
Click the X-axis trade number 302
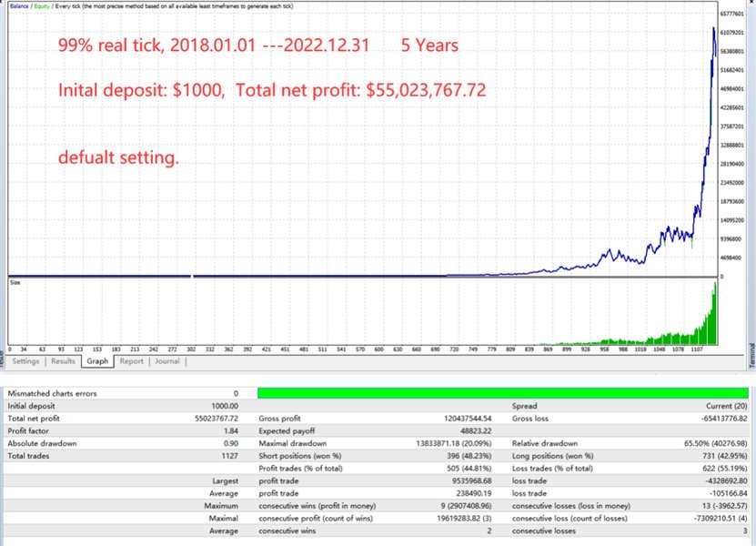pyautogui.click(x=191, y=349)
